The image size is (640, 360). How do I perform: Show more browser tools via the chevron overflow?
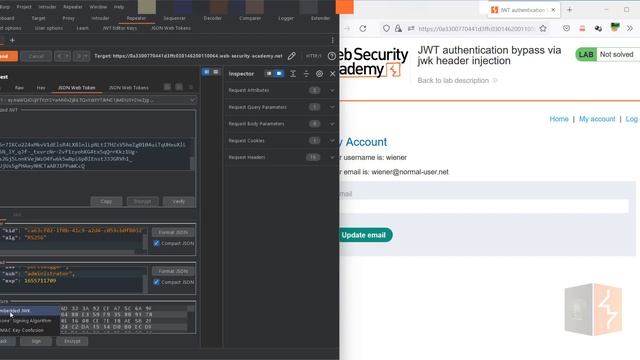pos(630,28)
